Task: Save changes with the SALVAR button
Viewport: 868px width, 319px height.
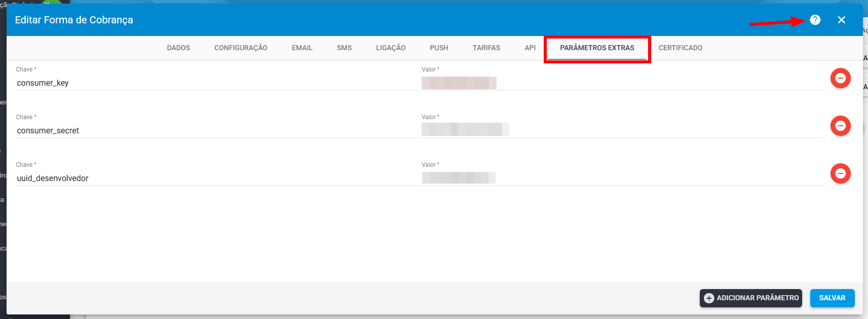Action: [x=832, y=298]
